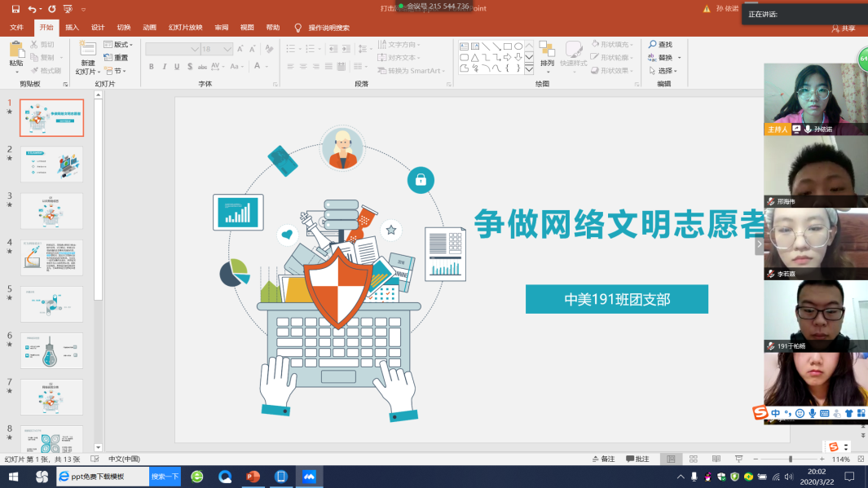The image size is (868, 488).
Task: Select slide 4 thumbnail
Action: (x=51, y=257)
